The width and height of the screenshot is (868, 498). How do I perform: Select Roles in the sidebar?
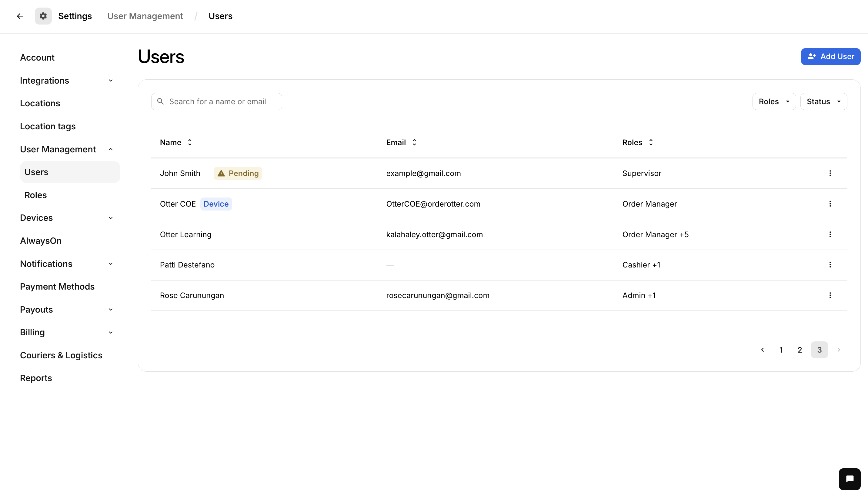click(x=35, y=195)
